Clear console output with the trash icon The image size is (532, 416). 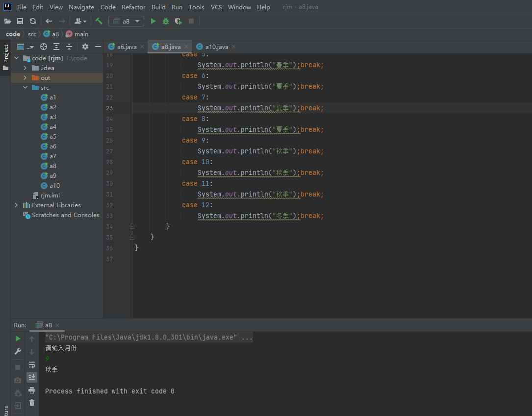click(32, 402)
